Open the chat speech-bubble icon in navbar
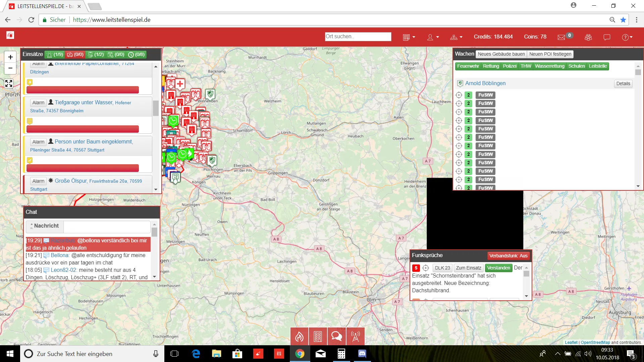 (607, 37)
